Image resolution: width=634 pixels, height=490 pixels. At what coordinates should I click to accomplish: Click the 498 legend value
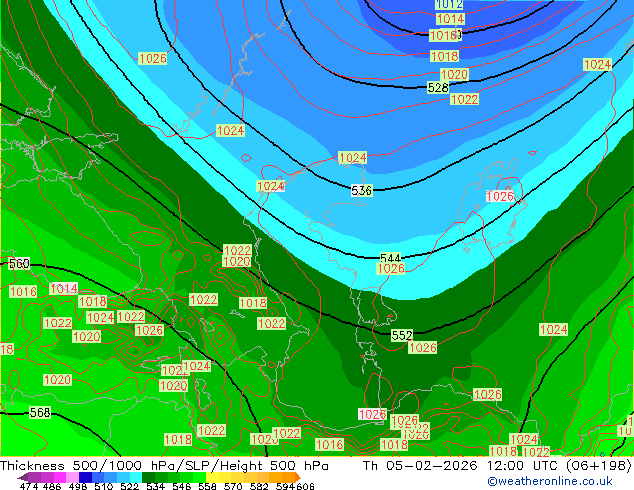(x=78, y=486)
